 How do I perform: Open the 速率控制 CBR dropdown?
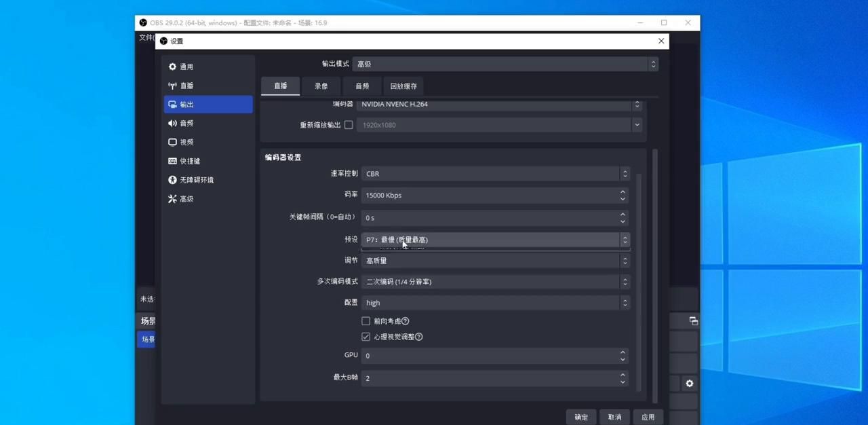pos(496,174)
